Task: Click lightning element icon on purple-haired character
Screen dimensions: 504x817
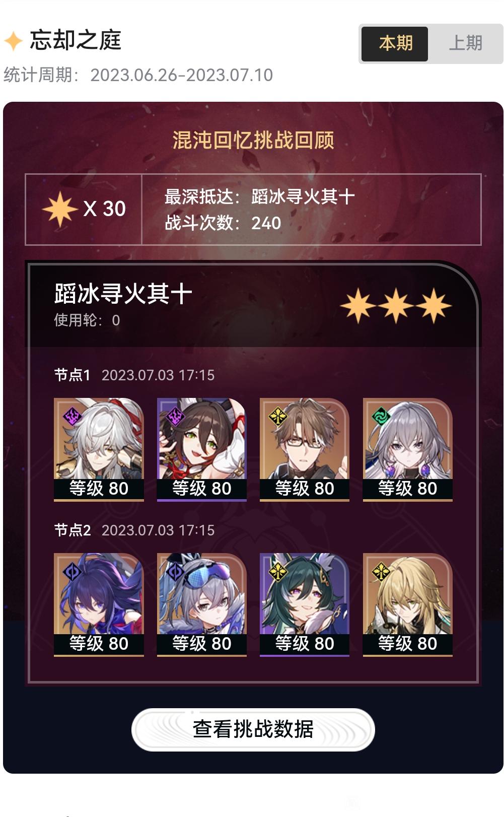Action: [x=72, y=572]
